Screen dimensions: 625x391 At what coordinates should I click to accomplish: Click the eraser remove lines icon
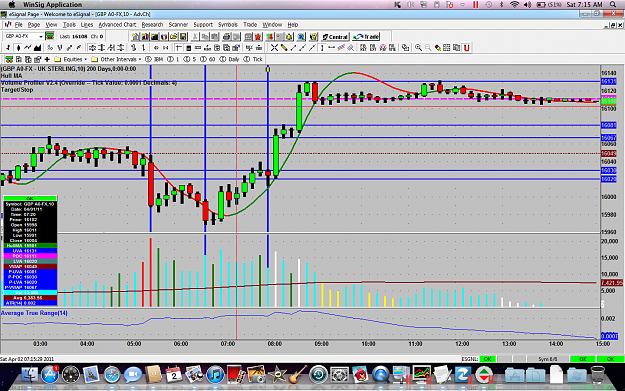tap(438, 48)
